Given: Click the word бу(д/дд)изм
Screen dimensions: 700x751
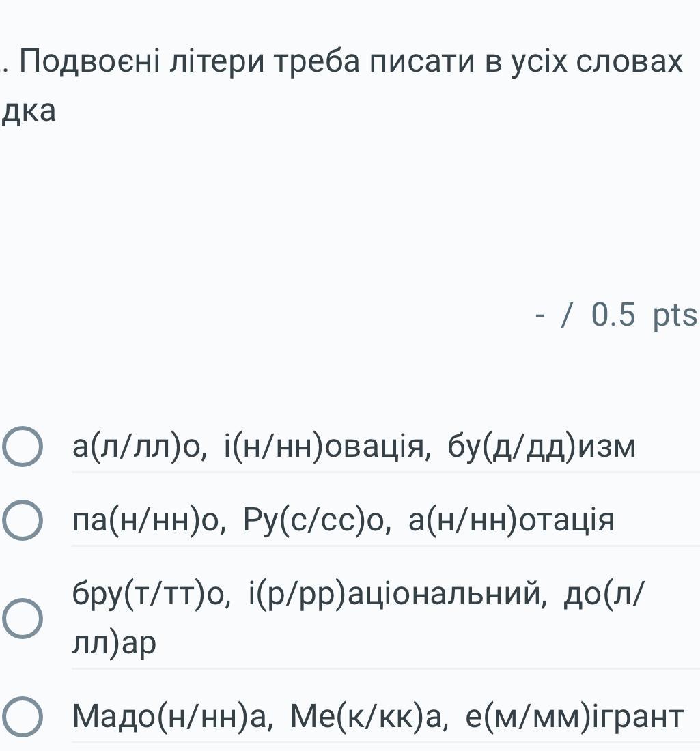Looking at the screenshot, I should (541, 447).
